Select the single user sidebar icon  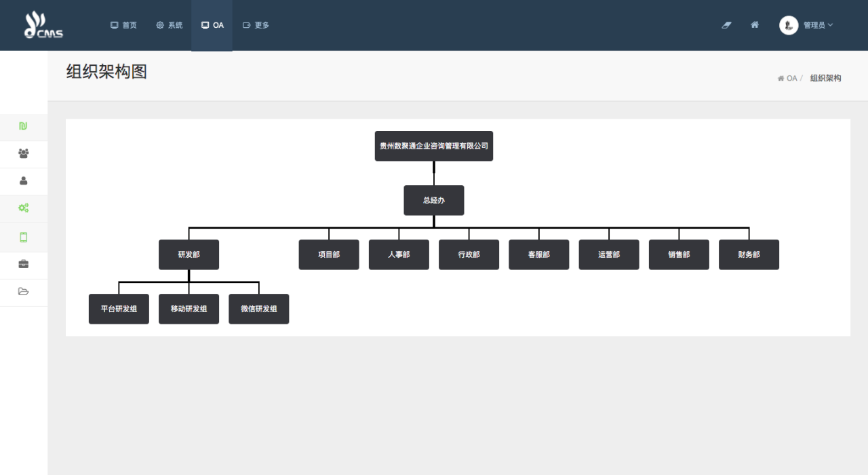(24, 181)
